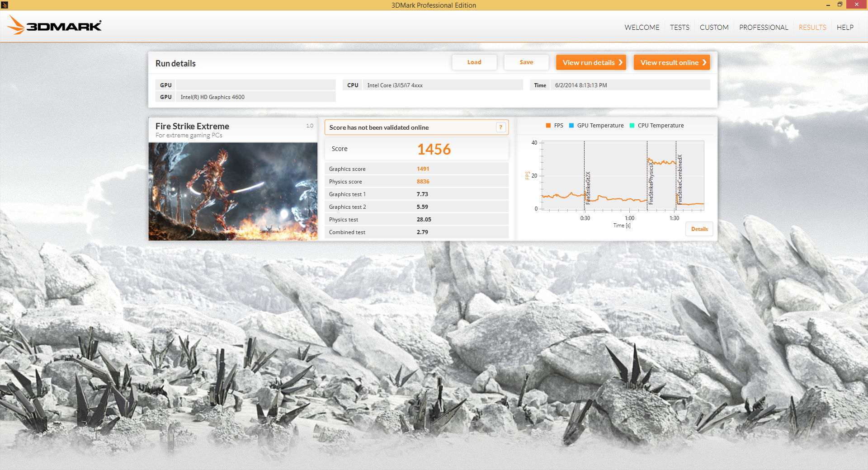Screen dimensions: 868x470
Task: Restore down the 3DMark window
Action: (x=840, y=5)
